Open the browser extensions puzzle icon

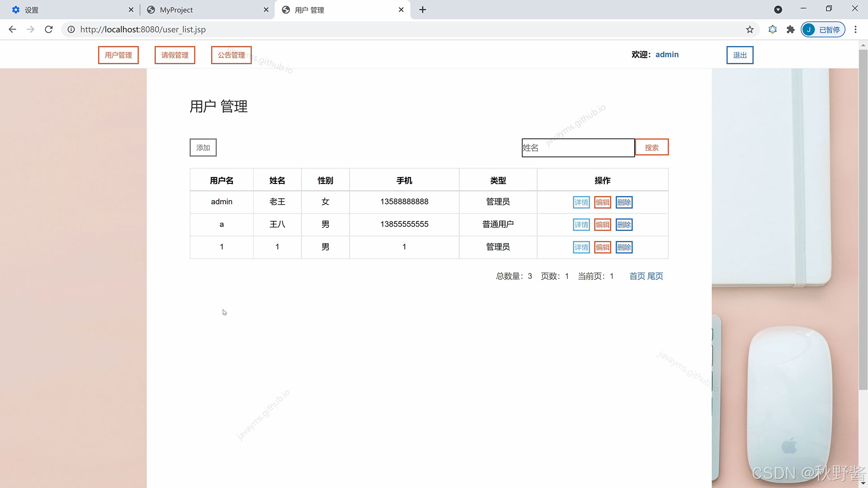coord(790,29)
